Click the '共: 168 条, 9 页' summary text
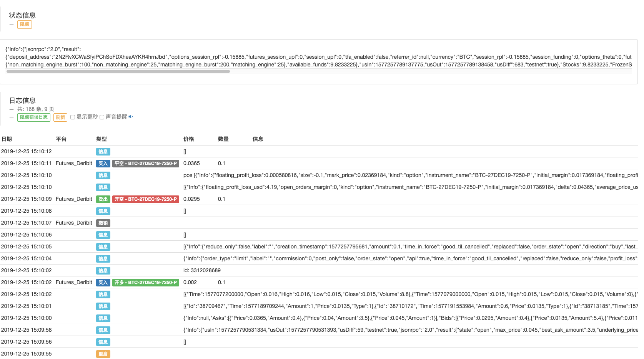 pyautogui.click(x=36, y=109)
